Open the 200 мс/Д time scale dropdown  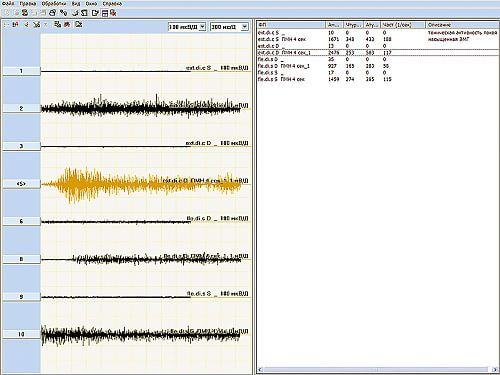point(244,27)
